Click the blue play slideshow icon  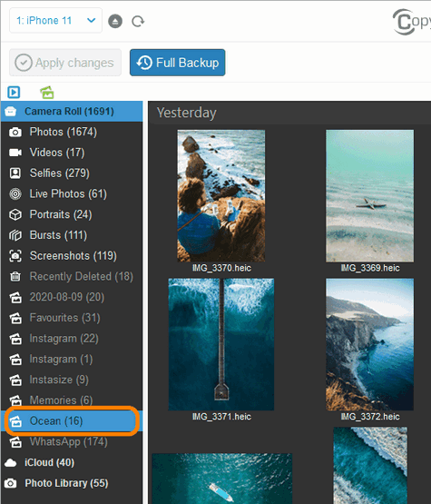14,93
